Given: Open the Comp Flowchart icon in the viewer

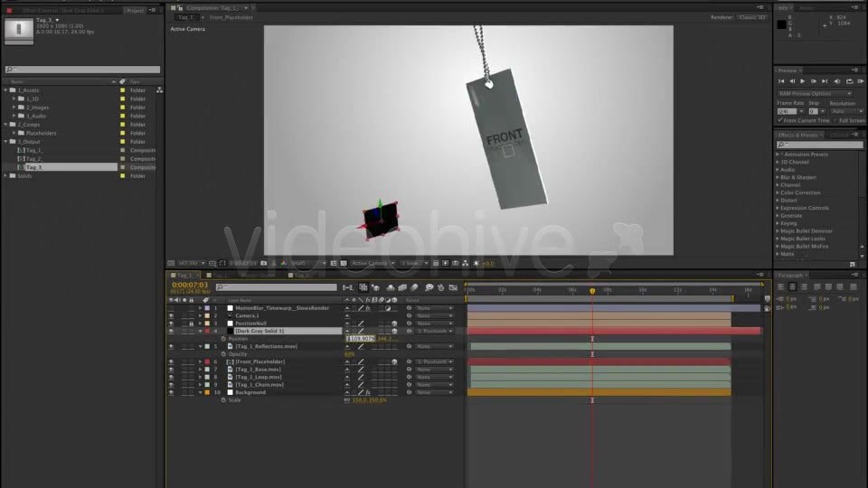Looking at the screenshot, I should pyautogui.click(x=465, y=263).
